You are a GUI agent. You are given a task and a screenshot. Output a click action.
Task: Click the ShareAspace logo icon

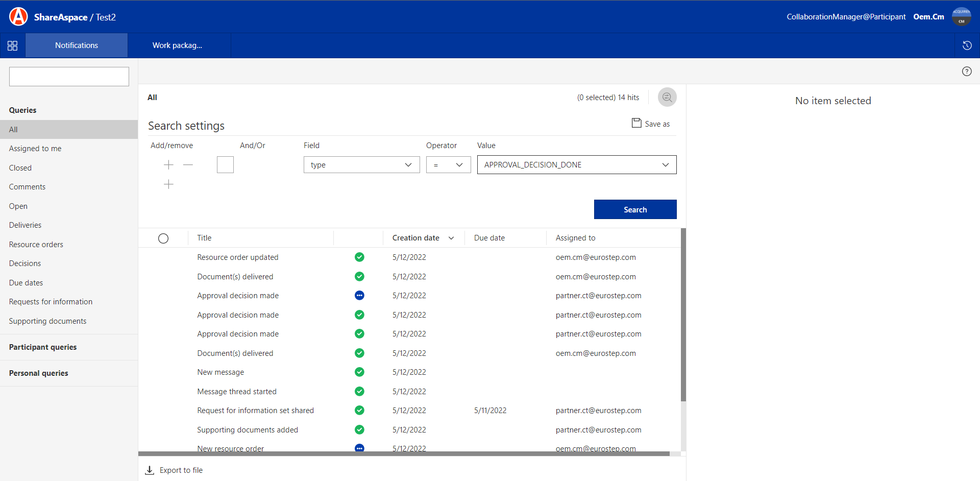[x=18, y=17]
